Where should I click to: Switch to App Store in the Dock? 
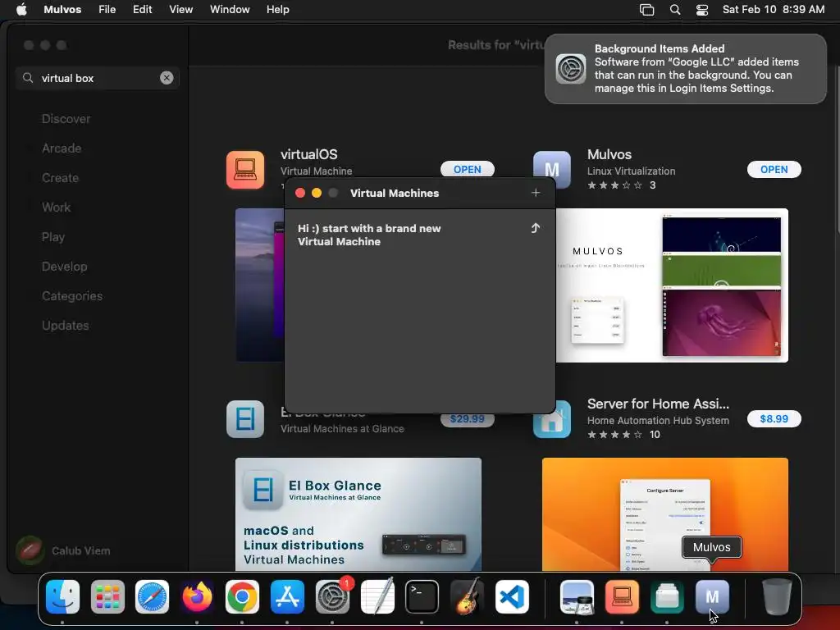tap(287, 597)
